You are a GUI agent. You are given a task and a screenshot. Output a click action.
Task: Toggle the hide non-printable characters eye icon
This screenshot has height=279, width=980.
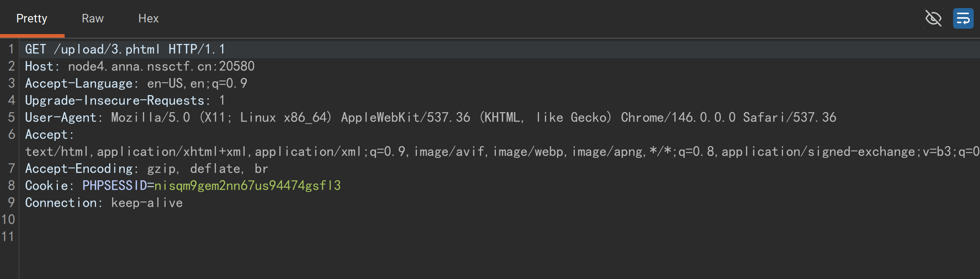tap(933, 18)
